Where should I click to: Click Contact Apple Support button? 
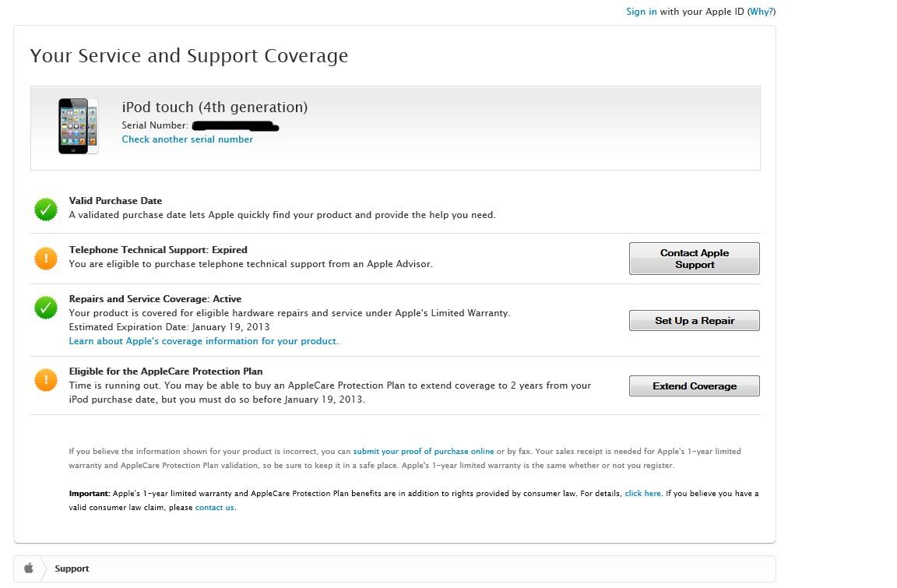coord(695,259)
